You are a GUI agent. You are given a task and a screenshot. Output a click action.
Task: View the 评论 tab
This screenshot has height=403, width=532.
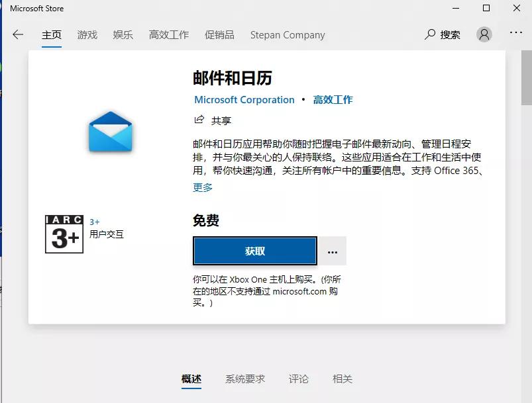(298, 379)
